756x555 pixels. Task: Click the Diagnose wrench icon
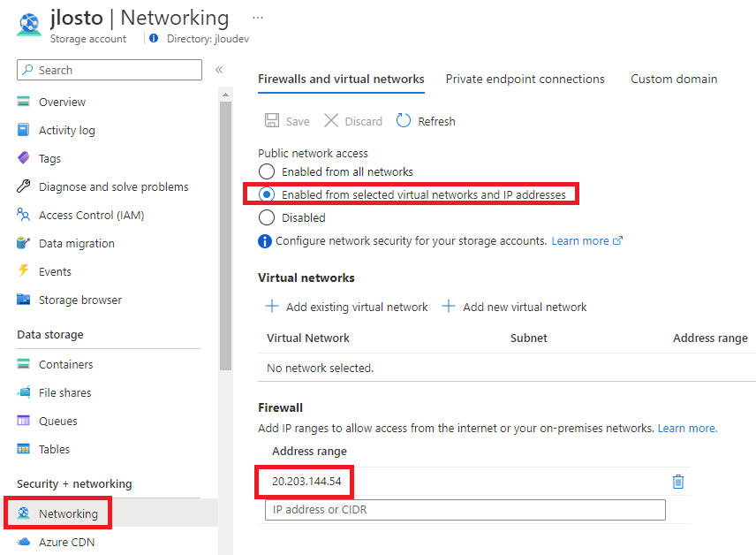23,186
